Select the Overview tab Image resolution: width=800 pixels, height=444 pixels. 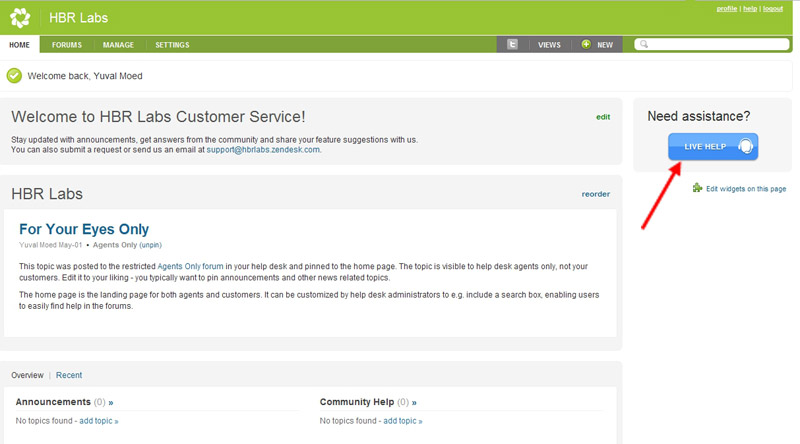[x=28, y=375]
